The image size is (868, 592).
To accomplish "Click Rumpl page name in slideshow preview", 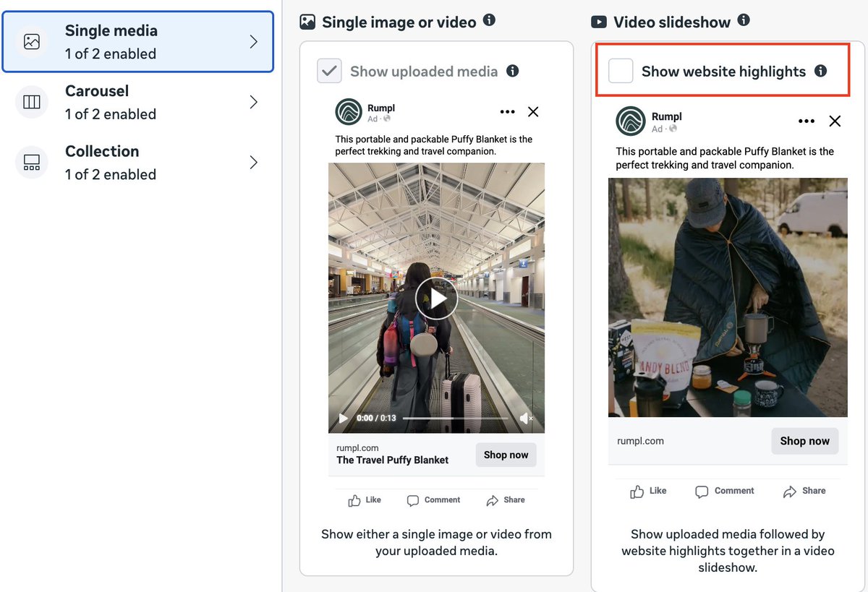I will [x=666, y=116].
